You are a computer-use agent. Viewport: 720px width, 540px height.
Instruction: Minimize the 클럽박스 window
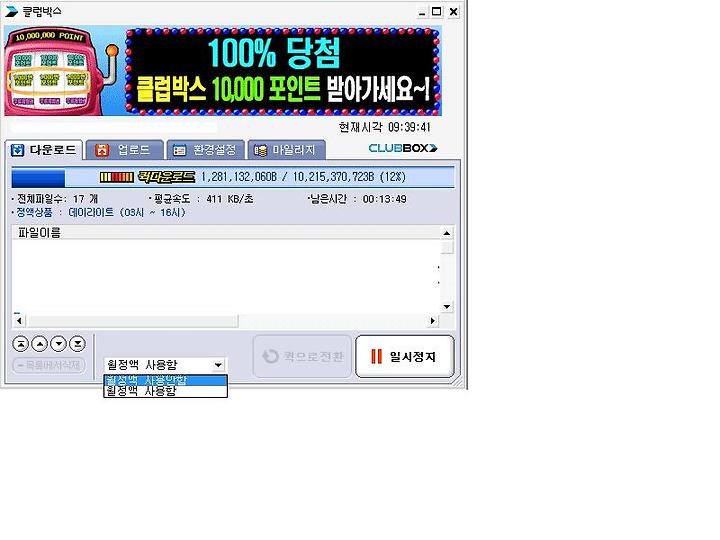coord(422,12)
